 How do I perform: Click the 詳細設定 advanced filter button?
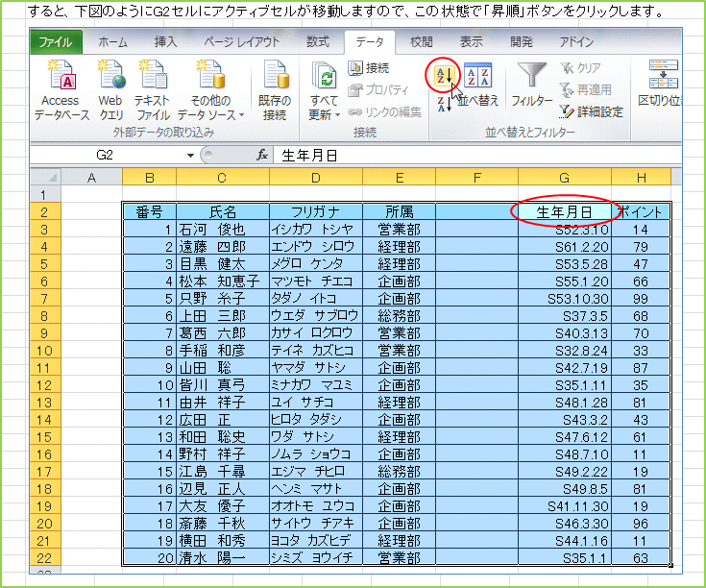tap(591, 111)
